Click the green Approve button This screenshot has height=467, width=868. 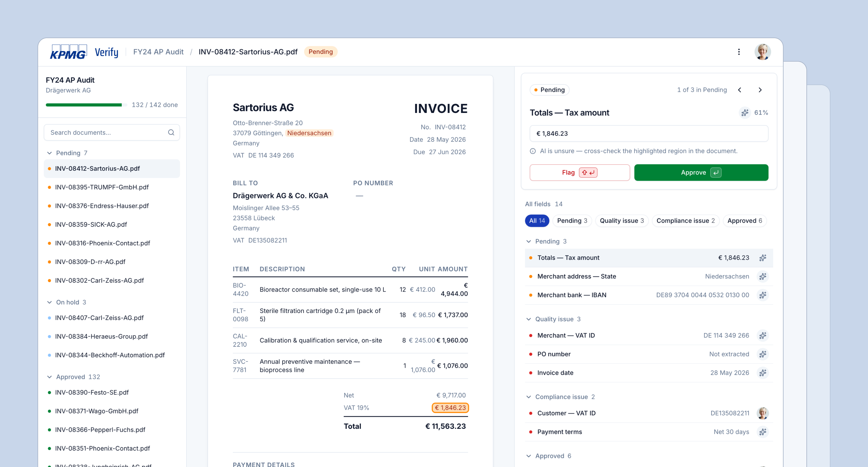tap(701, 173)
